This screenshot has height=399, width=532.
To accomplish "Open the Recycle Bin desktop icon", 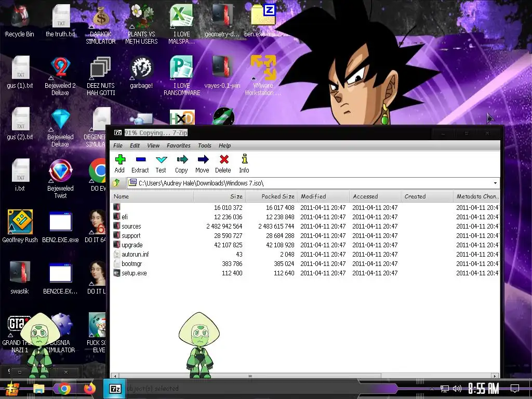I will pyautogui.click(x=20, y=21).
